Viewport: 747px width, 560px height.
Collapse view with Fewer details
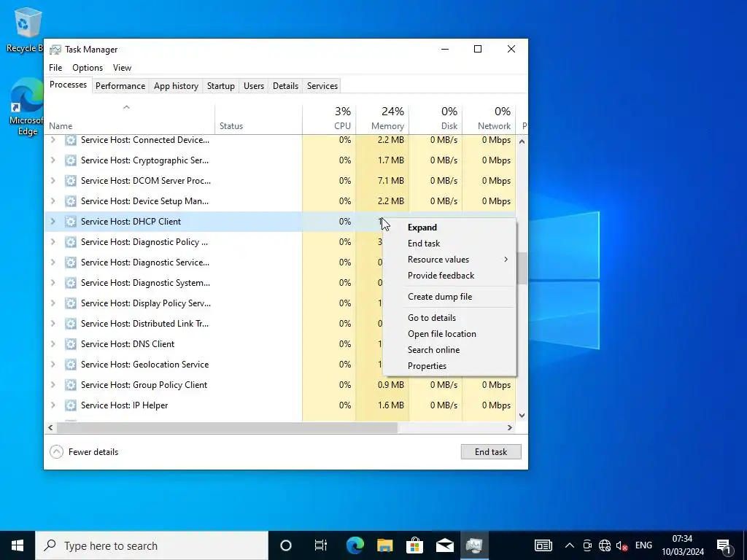[84, 452]
